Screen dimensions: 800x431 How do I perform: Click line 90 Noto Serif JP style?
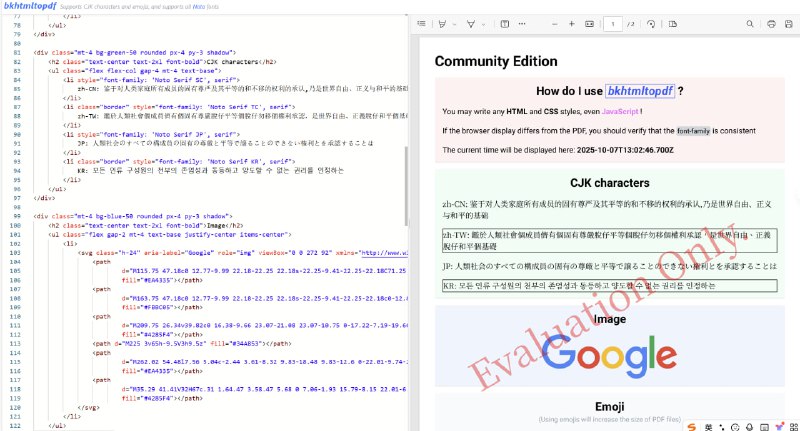(x=152, y=135)
